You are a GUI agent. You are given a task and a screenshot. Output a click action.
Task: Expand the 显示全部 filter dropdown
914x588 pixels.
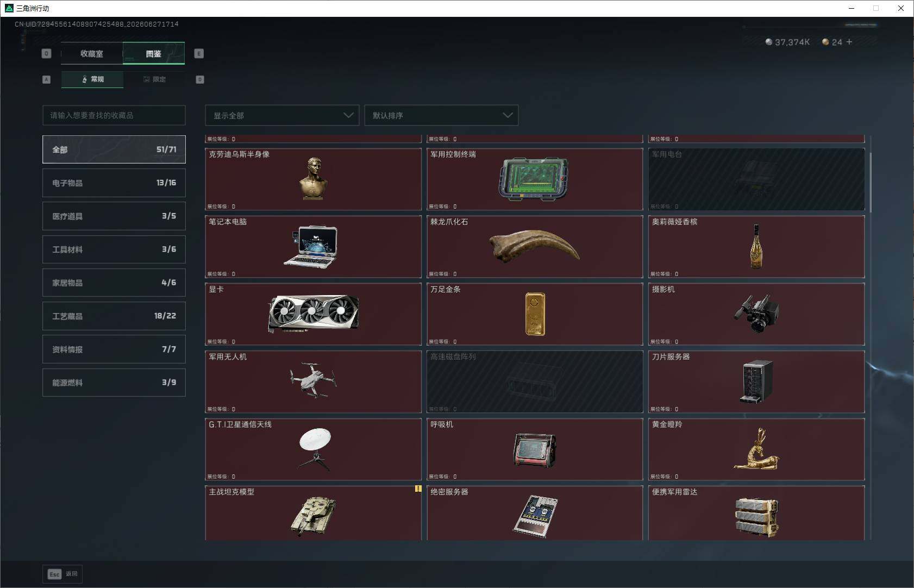click(282, 115)
